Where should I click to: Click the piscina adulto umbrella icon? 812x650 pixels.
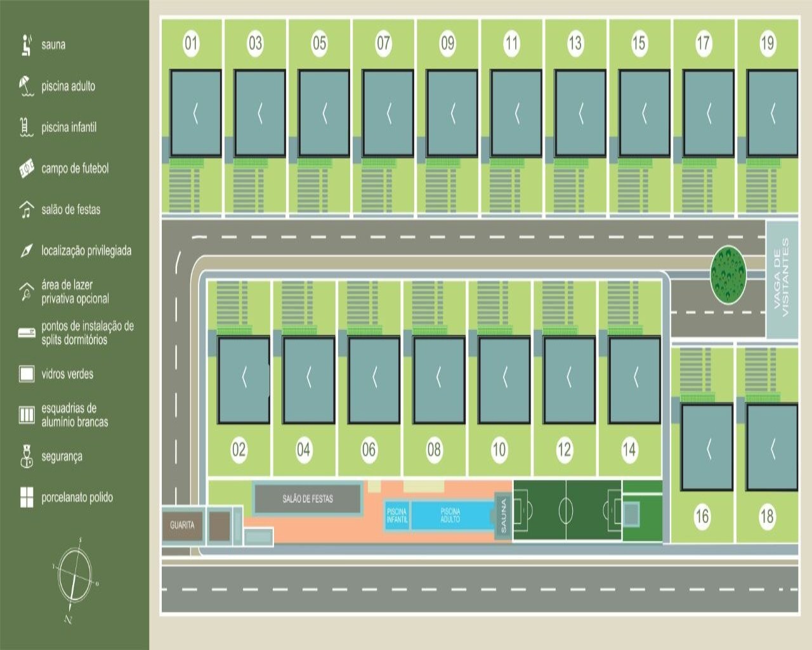point(26,86)
